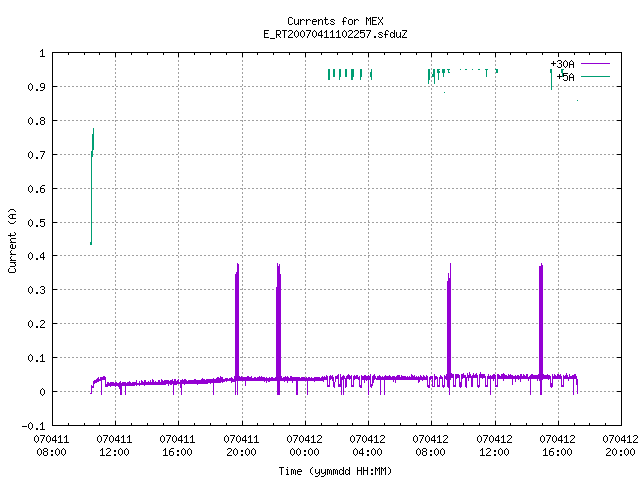This screenshot has width=640, height=480.
Task: Select the 'Current (A)' y-axis label
Action: (x=12, y=240)
